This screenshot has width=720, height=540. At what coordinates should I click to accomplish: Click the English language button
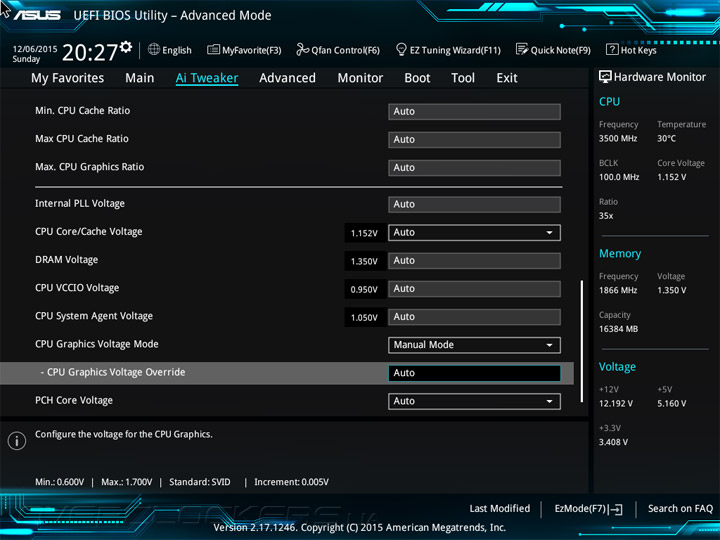[170, 50]
